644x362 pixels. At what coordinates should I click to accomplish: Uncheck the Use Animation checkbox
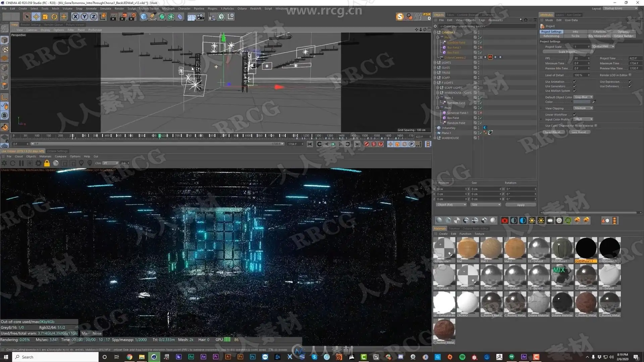pyautogui.click(x=575, y=82)
